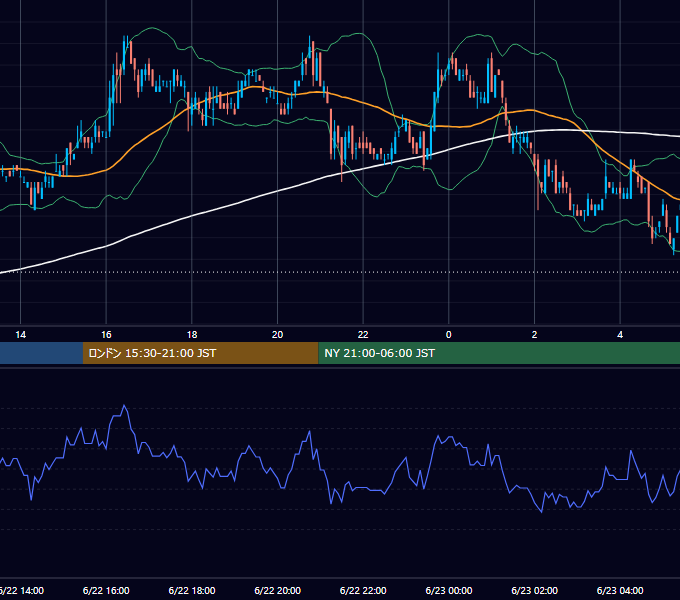Click the 18 hour axis label
680x600 pixels.
192,335
